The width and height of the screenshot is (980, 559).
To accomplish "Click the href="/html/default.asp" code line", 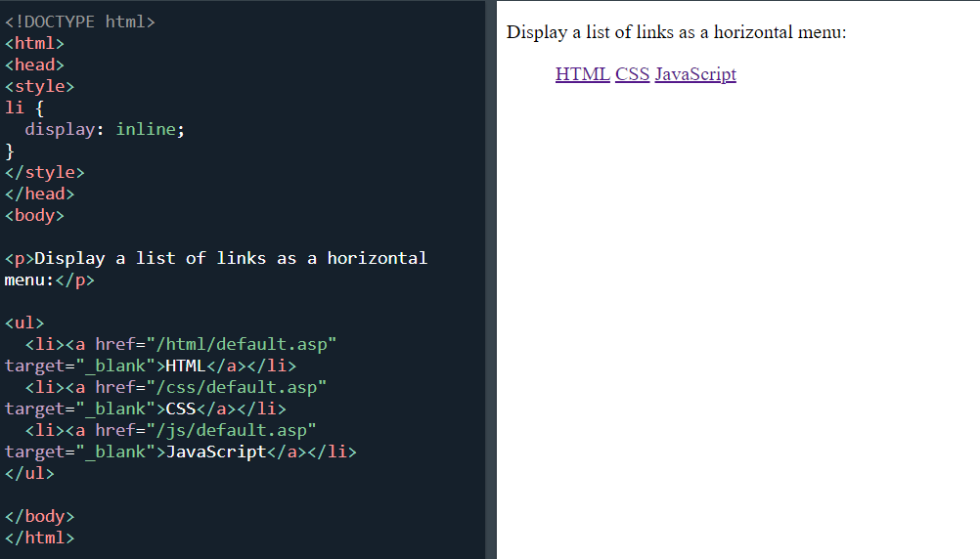I will [x=181, y=344].
